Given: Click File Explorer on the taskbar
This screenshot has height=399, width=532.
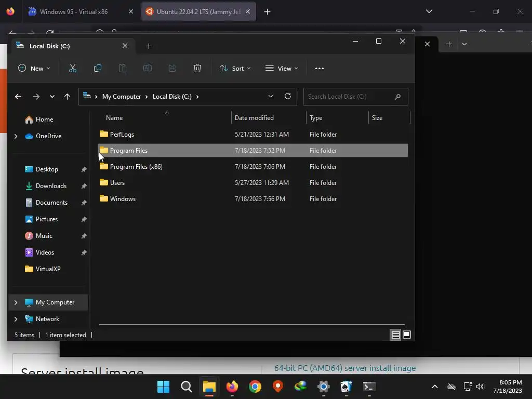Looking at the screenshot, I should pos(209,387).
